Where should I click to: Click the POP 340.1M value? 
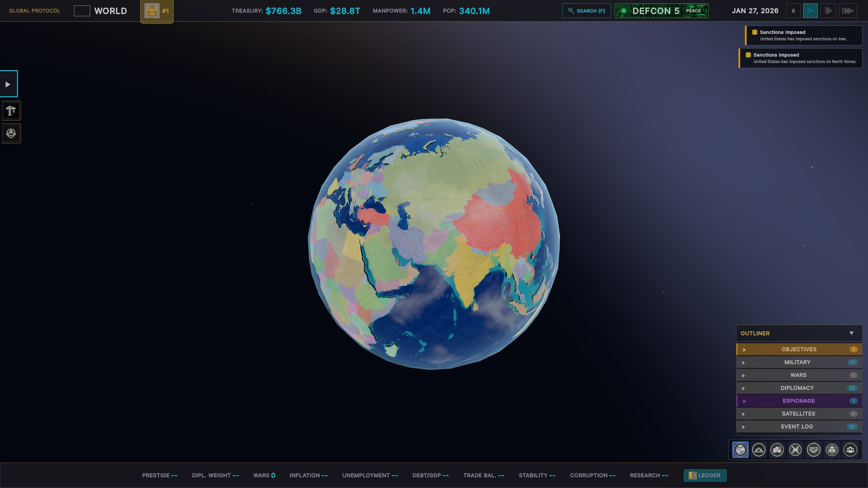pos(474,11)
